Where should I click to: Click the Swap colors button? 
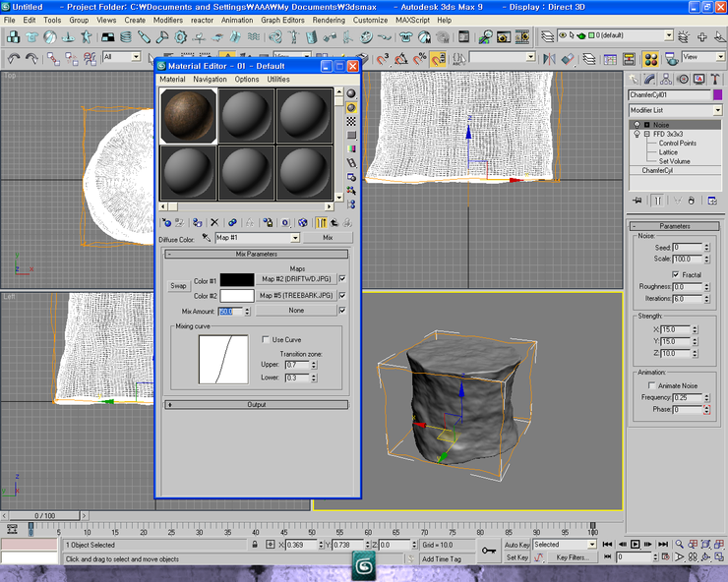point(178,286)
